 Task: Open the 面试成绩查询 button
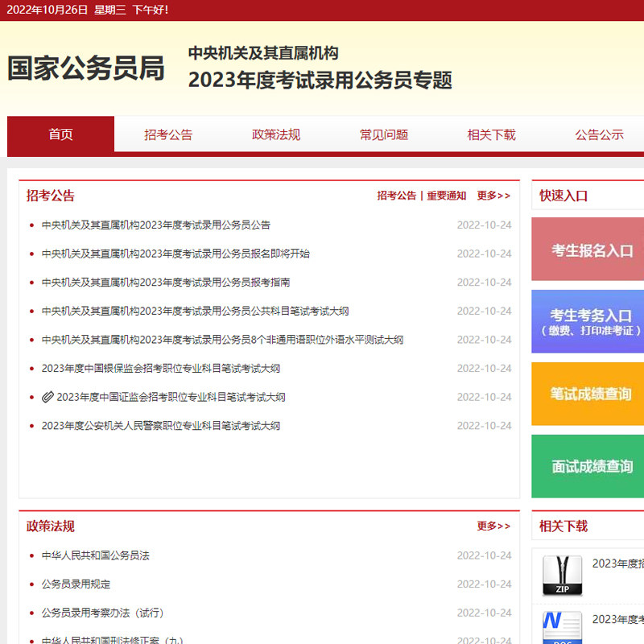coord(588,466)
